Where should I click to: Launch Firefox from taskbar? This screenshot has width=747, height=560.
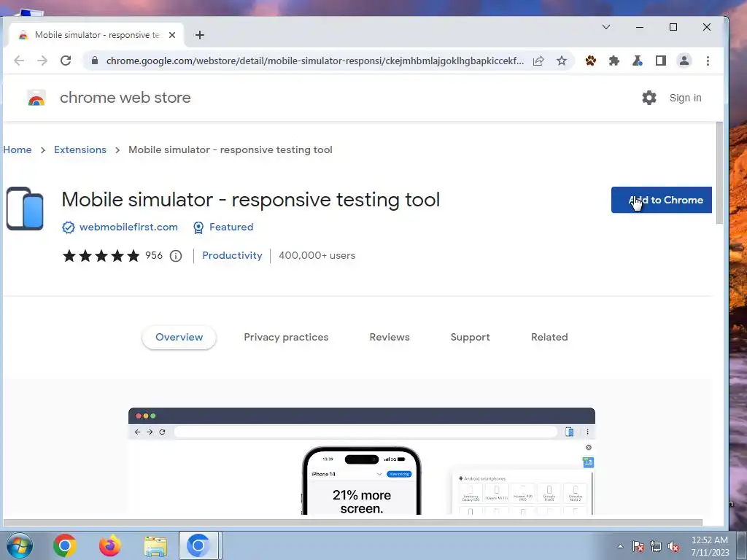[109, 545]
